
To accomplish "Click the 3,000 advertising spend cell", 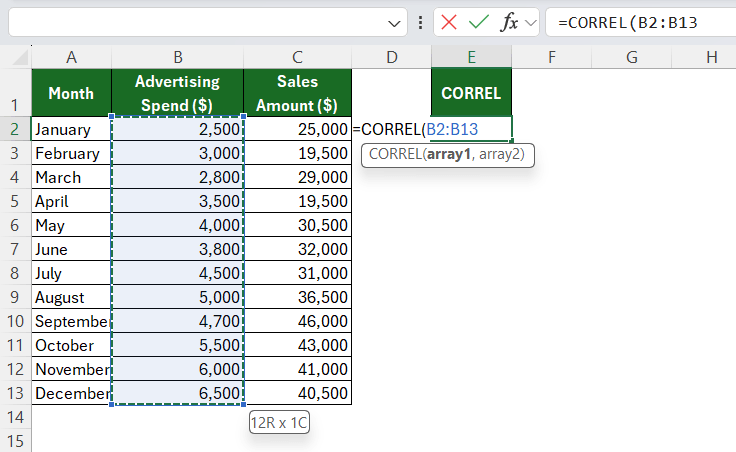I will 177,153.
